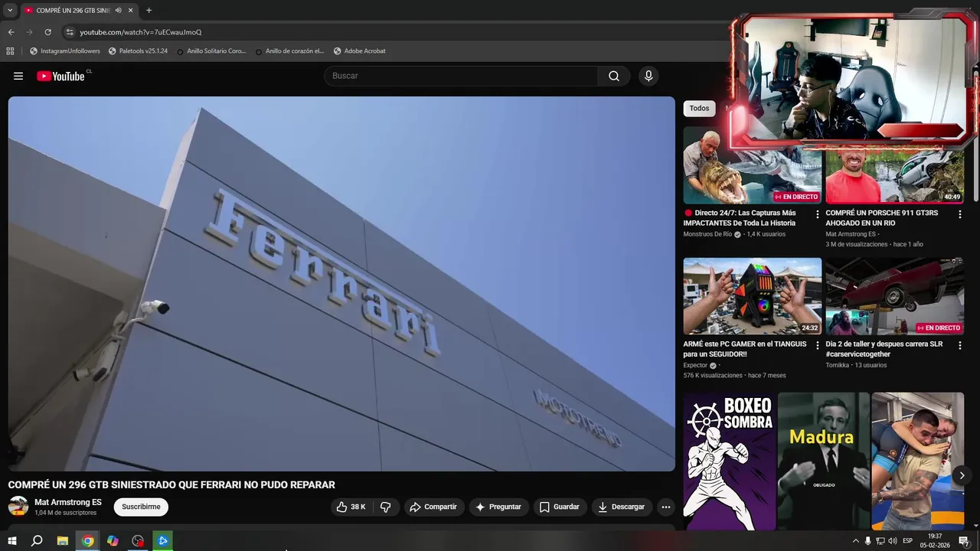Mute the tab via speaker icon

(x=118, y=11)
